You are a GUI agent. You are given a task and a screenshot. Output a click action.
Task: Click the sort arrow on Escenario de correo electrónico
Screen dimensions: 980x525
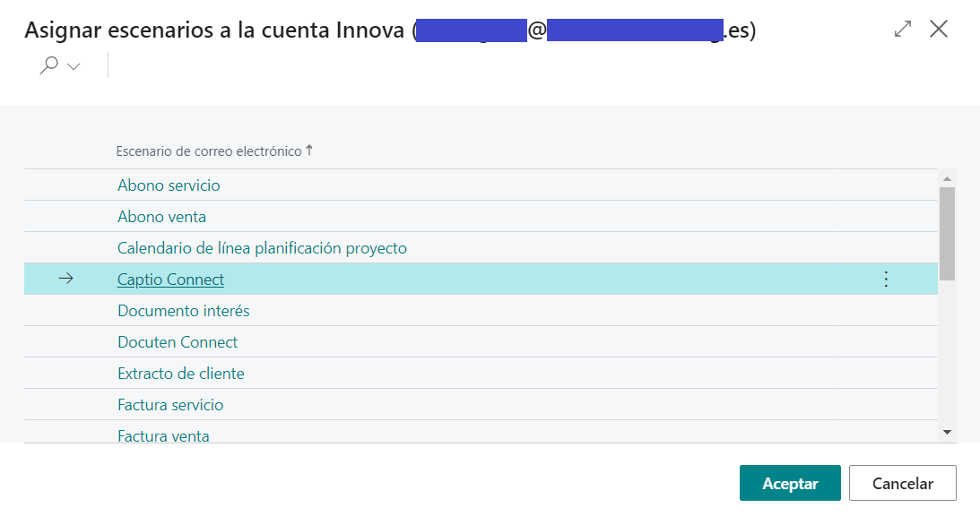(x=308, y=150)
